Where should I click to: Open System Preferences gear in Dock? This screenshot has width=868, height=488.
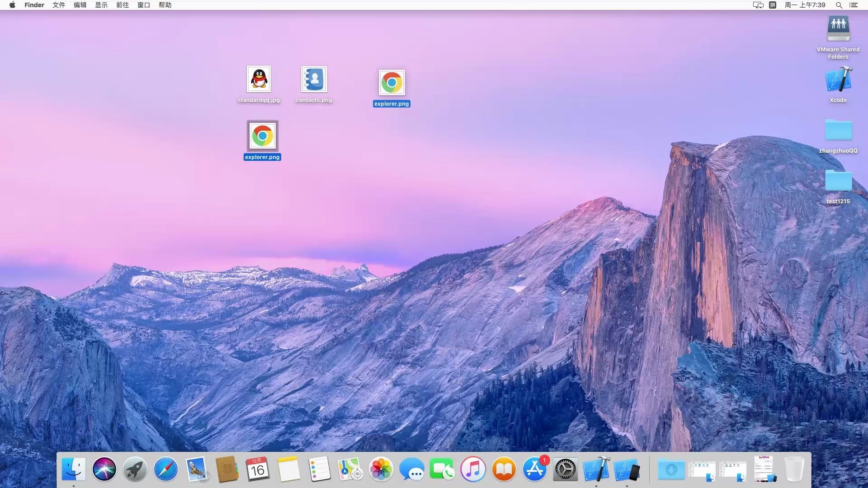coord(565,469)
